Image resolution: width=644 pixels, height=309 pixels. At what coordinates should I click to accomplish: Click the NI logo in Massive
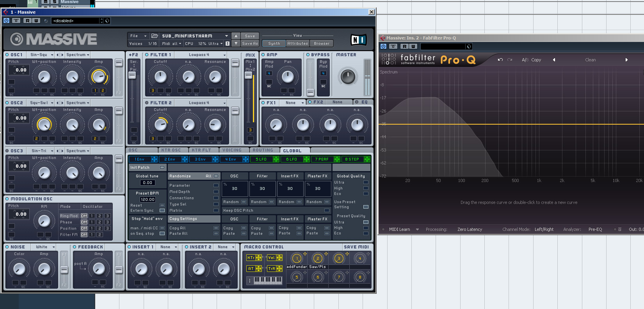coord(358,39)
